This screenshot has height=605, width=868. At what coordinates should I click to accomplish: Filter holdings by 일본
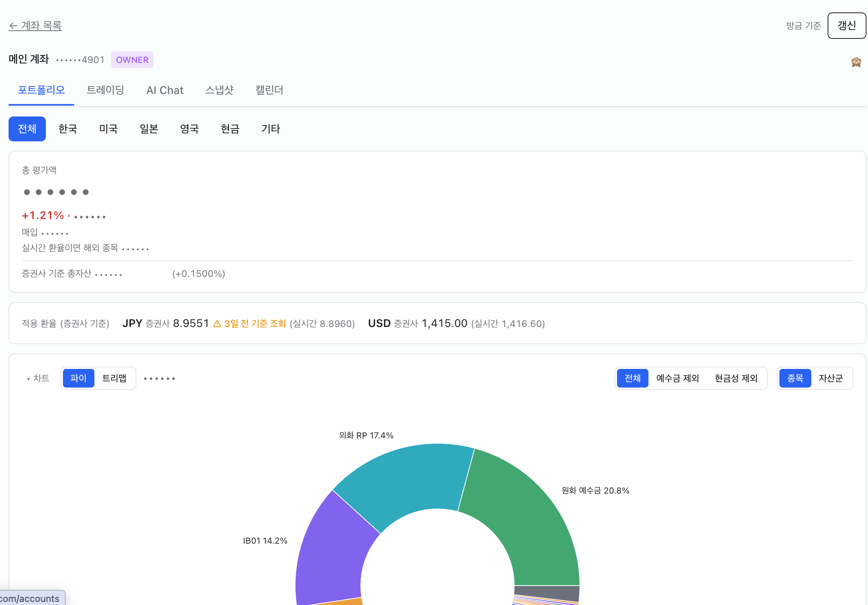coord(149,129)
